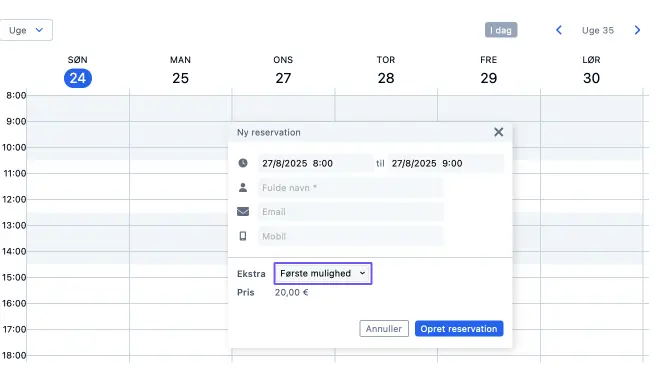Focus the Mobil input field

pyautogui.click(x=351, y=236)
